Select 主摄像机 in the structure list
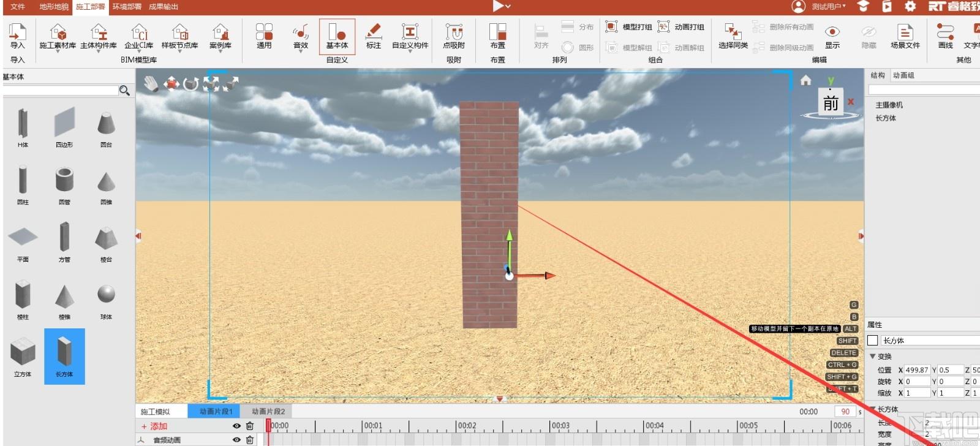980x446 pixels. pos(889,105)
